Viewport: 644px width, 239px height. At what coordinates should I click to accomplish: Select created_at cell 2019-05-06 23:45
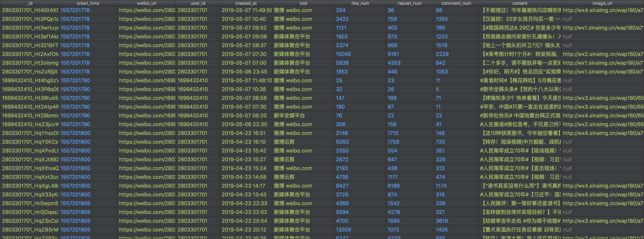click(246, 72)
